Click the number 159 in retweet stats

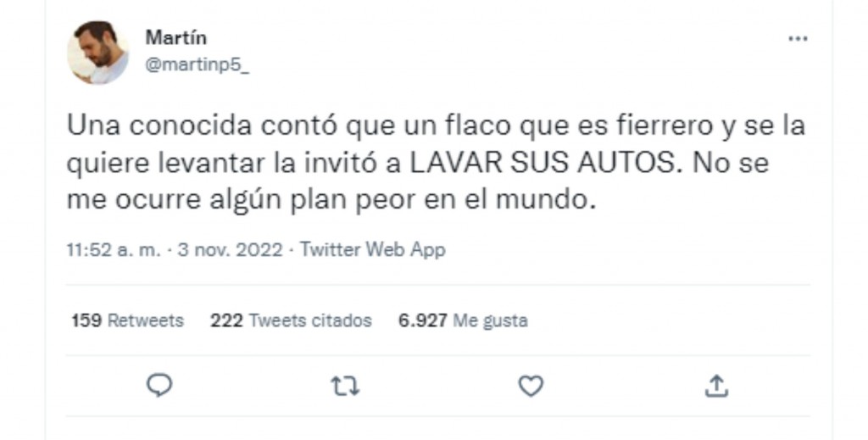click(86, 320)
